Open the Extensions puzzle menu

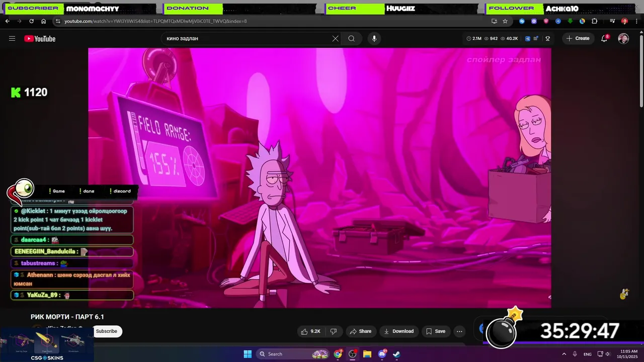[594, 21]
